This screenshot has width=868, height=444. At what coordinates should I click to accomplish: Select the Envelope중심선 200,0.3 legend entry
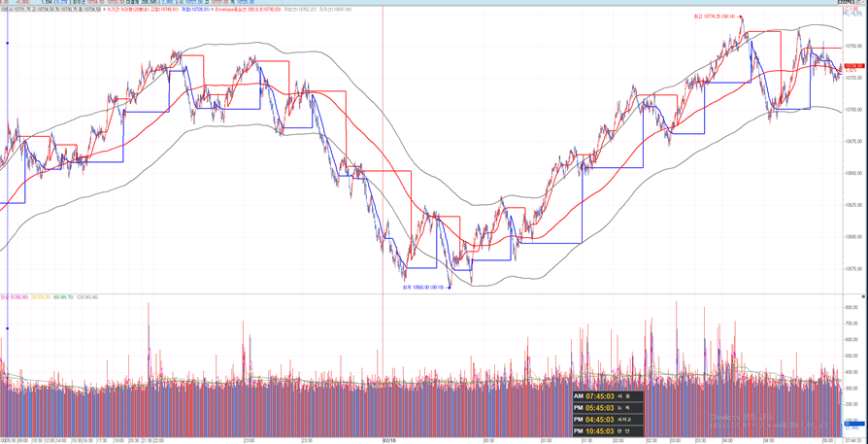pos(250,10)
